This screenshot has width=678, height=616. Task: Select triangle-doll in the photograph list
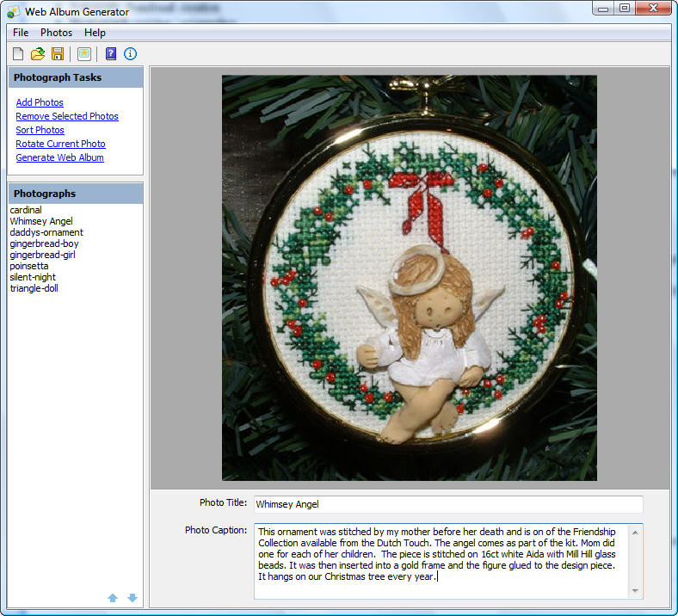(34, 289)
